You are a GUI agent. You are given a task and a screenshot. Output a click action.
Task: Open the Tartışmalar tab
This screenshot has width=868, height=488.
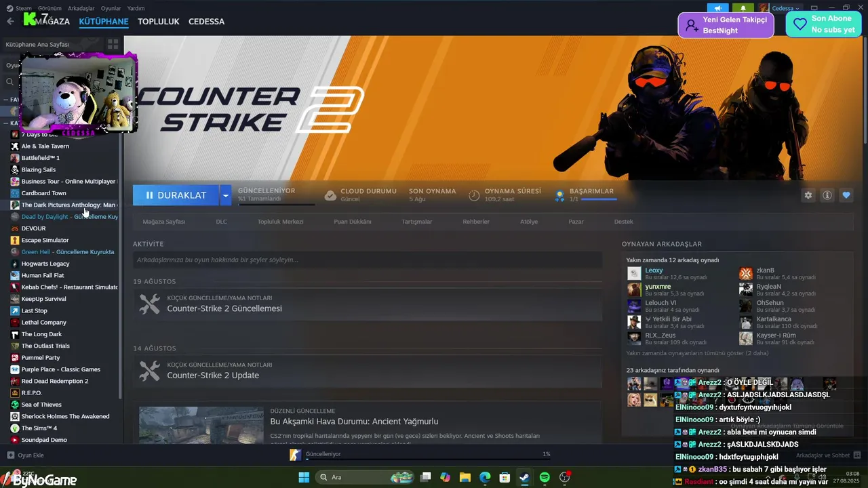click(x=417, y=222)
